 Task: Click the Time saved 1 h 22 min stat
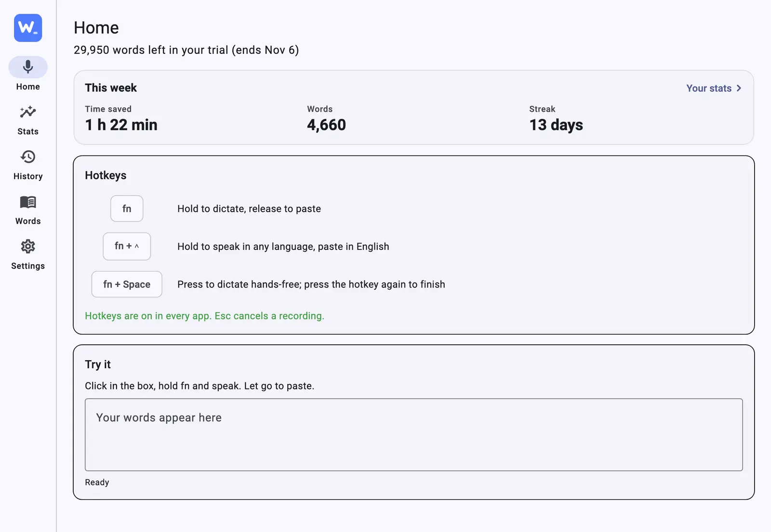tap(121, 118)
